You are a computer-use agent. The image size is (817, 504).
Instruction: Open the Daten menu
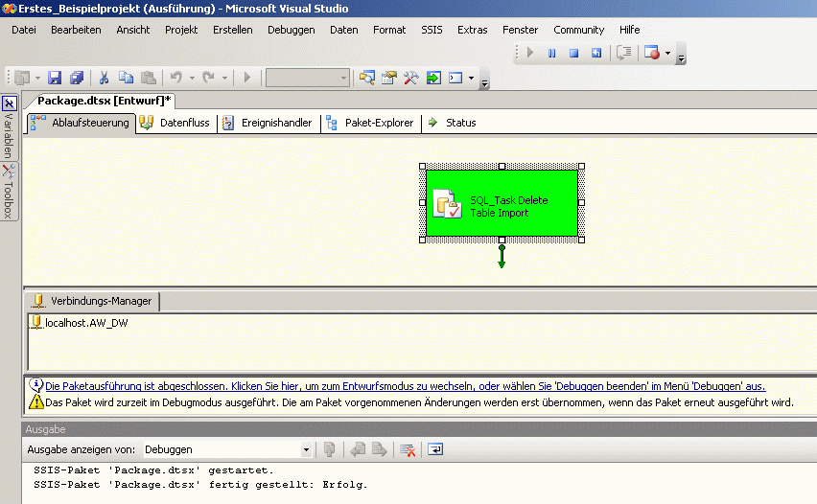click(x=344, y=30)
